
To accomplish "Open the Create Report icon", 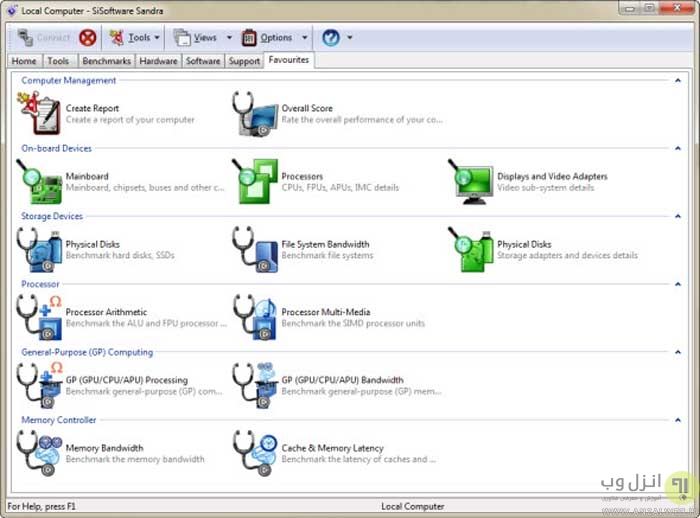I will coord(39,113).
